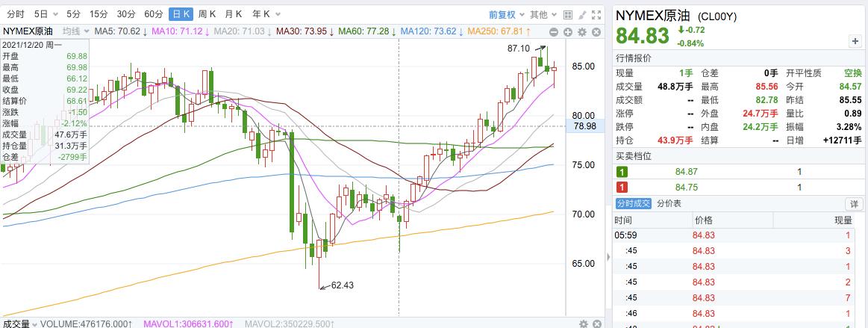The width and height of the screenshot is (868, 328).
Task: Close the moving average indicator overlay
Action: (595, 31)
